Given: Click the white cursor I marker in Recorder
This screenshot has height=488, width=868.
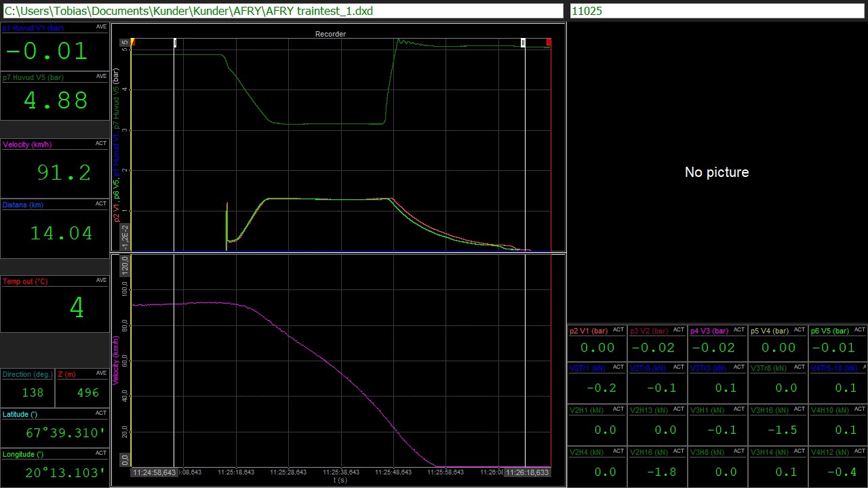Looking at the screenshot, I should 175,43.
